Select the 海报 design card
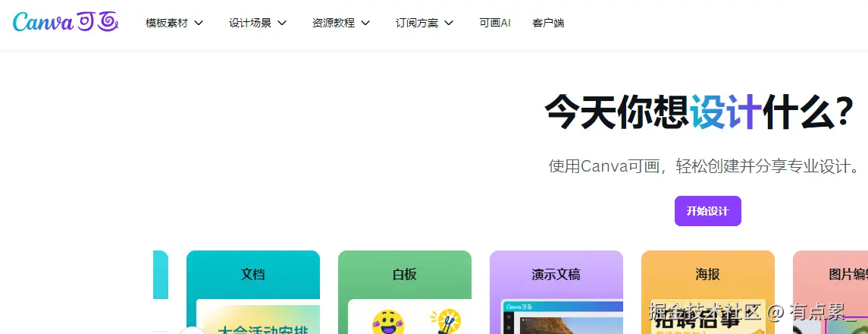 [x=708, y=292]
